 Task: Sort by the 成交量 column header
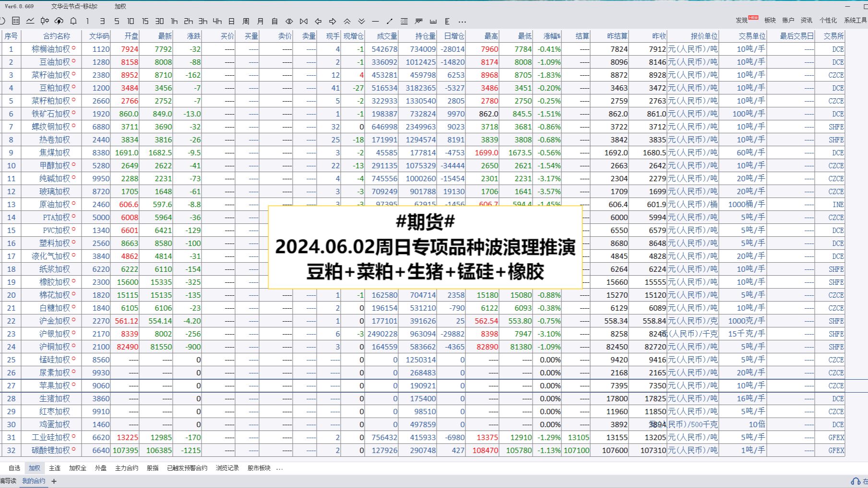point(387,36)
